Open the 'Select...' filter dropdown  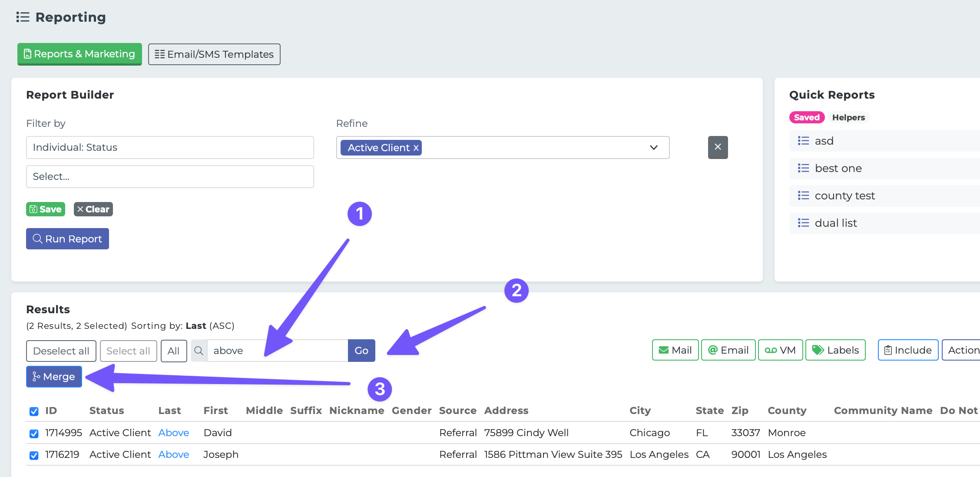pos(170,176)
